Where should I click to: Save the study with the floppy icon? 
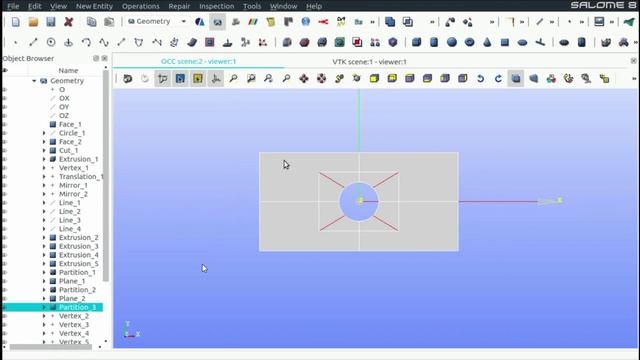(x=51, y=22)
